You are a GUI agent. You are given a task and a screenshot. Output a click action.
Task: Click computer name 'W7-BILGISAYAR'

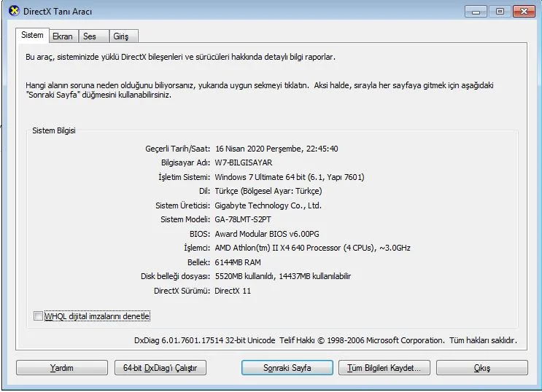244,162
